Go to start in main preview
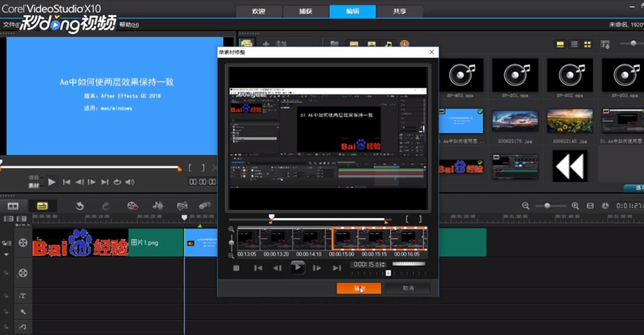The width and height of the screenshot is (644, 335). [x=66, y=182]
